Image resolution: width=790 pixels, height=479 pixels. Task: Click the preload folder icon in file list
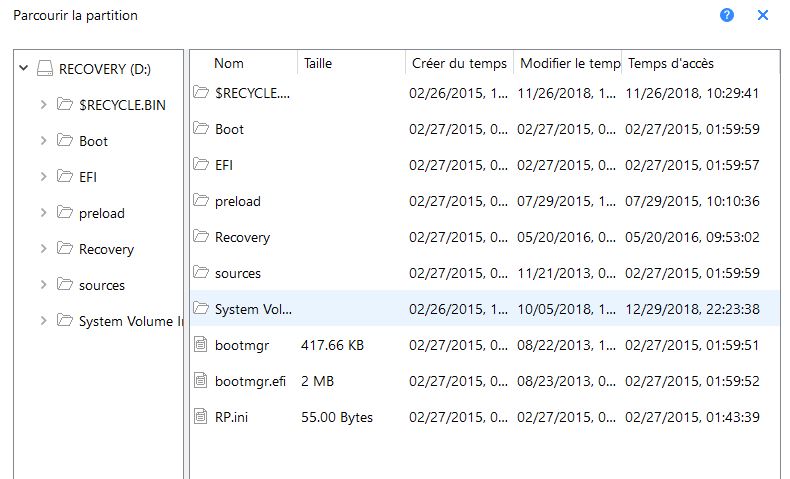(x=201, y=200)
